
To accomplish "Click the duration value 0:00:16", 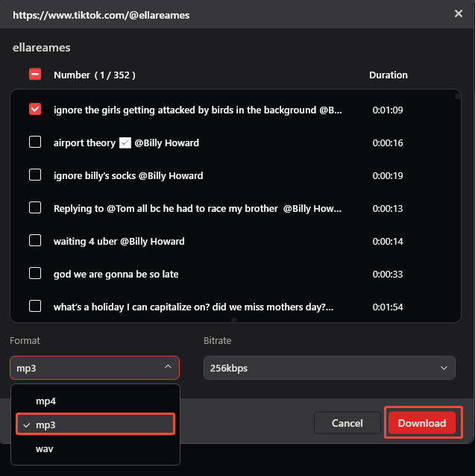I will (388, 143).
